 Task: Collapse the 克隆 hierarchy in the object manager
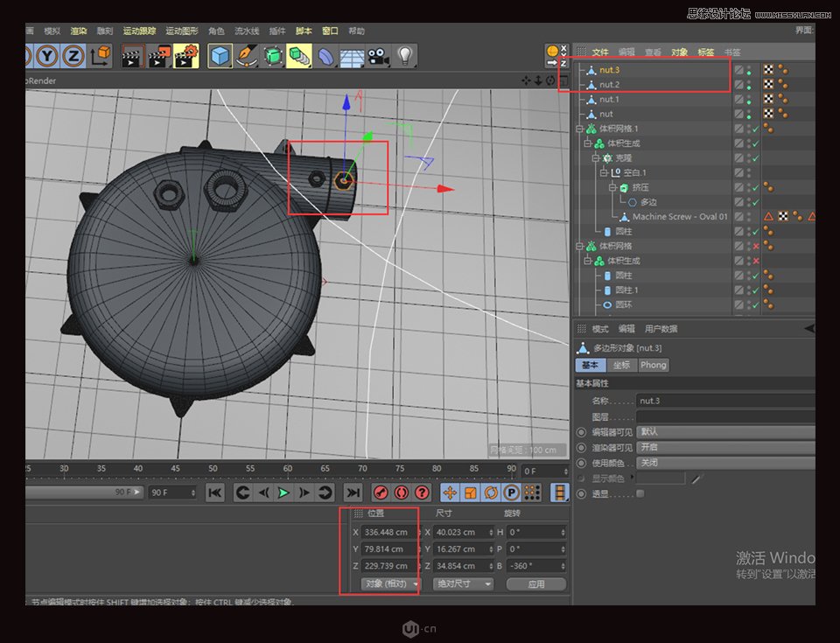coord(595,157)
